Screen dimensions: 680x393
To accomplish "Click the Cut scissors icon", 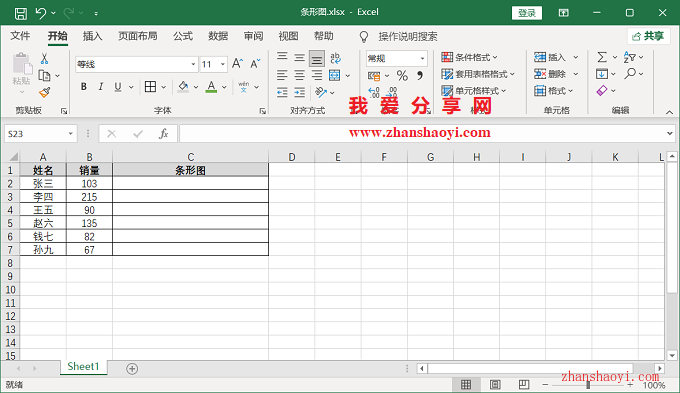I will (44, 59).
